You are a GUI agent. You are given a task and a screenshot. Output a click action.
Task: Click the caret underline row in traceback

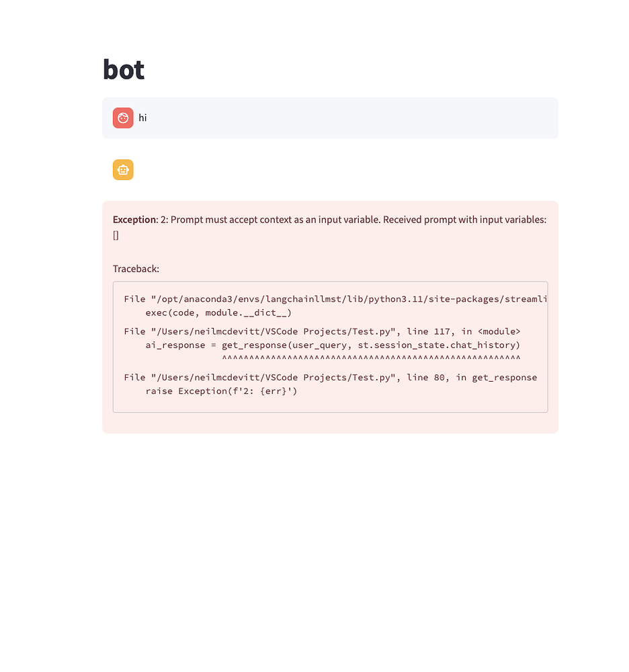pyautogui.click(x=371, y=358)
